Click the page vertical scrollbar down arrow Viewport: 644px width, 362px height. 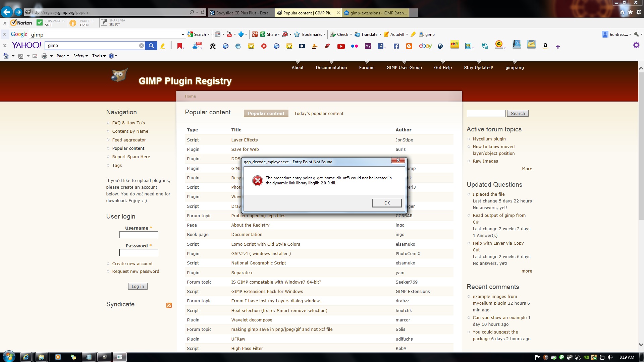[x=641, y=345]
